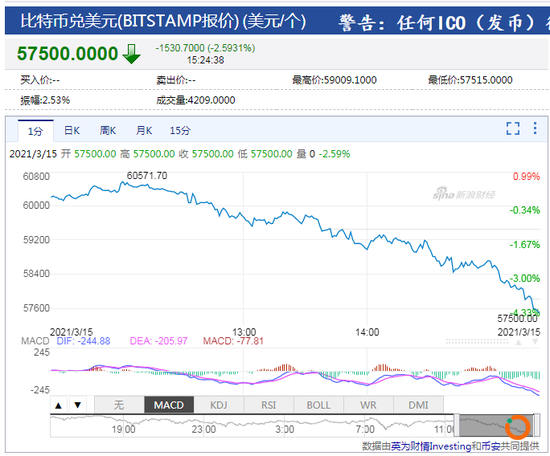This screenshot has width=550, height=456.
Task: Click the left handle of range selector
Action: 457,425
